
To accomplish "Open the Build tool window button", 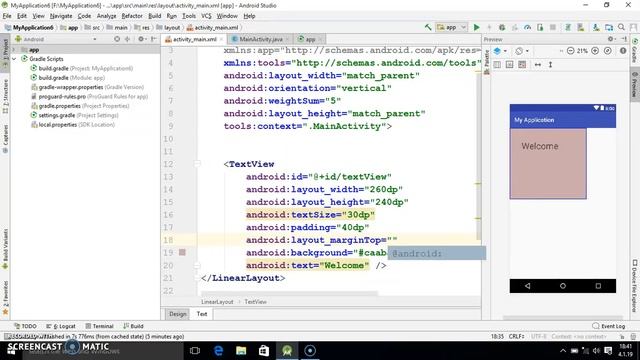I will click(x=133, y=326).
